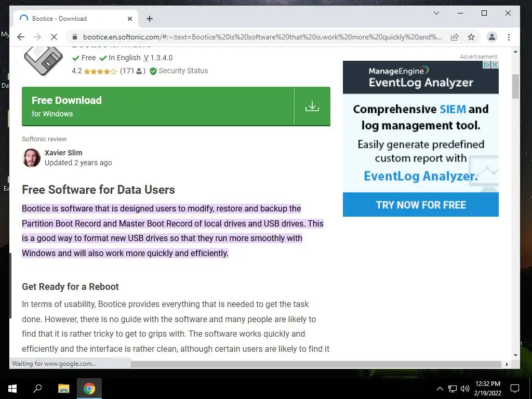Open the Windows Start menu
The width and height of the screenshot is (532, 399).
[12, 389]
